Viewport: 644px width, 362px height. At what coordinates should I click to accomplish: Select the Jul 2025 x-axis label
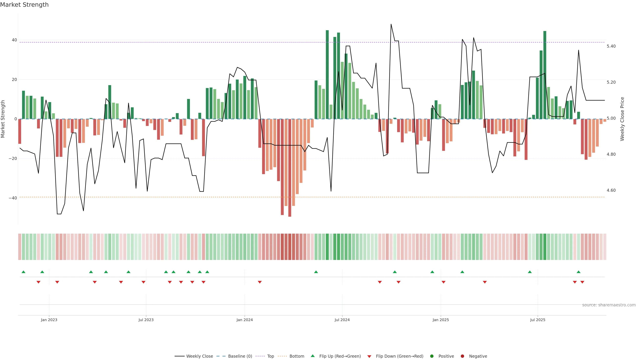(538, 320)
